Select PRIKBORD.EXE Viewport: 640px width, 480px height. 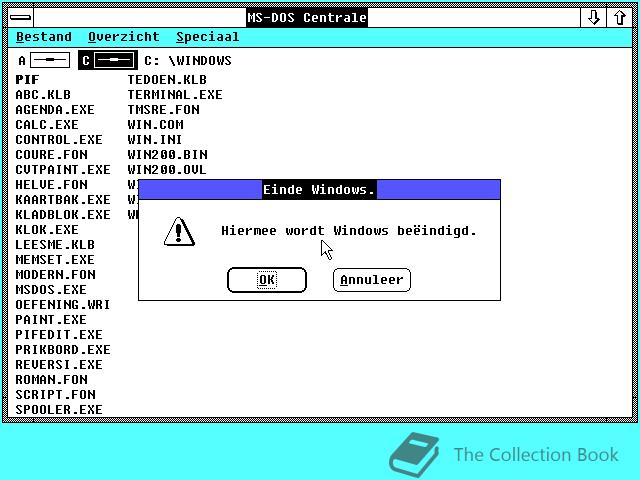(x=63, y=350)
